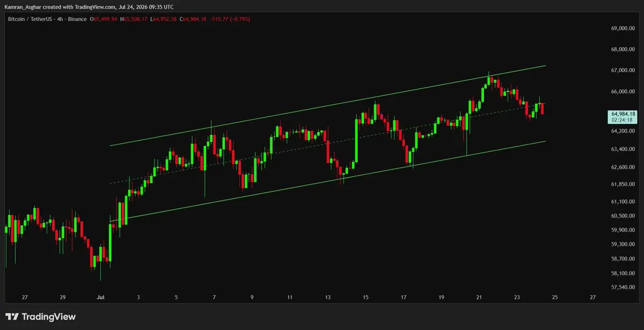644x330 pixels.
Task: Click the 19 date label on time axis
Action: click(x=441, y=297)
